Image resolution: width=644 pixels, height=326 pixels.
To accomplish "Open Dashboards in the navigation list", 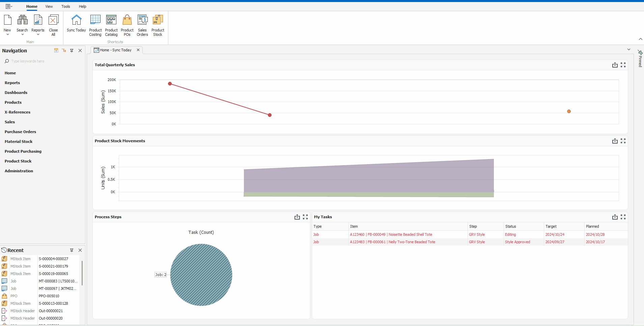I will tap(16, 93).
